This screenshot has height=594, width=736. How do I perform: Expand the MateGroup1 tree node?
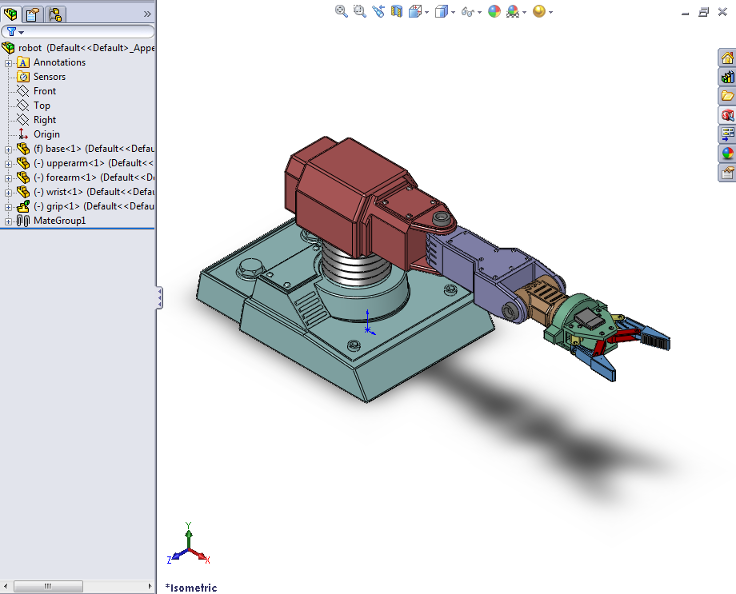pyautogui.click(x=8, y=221)
